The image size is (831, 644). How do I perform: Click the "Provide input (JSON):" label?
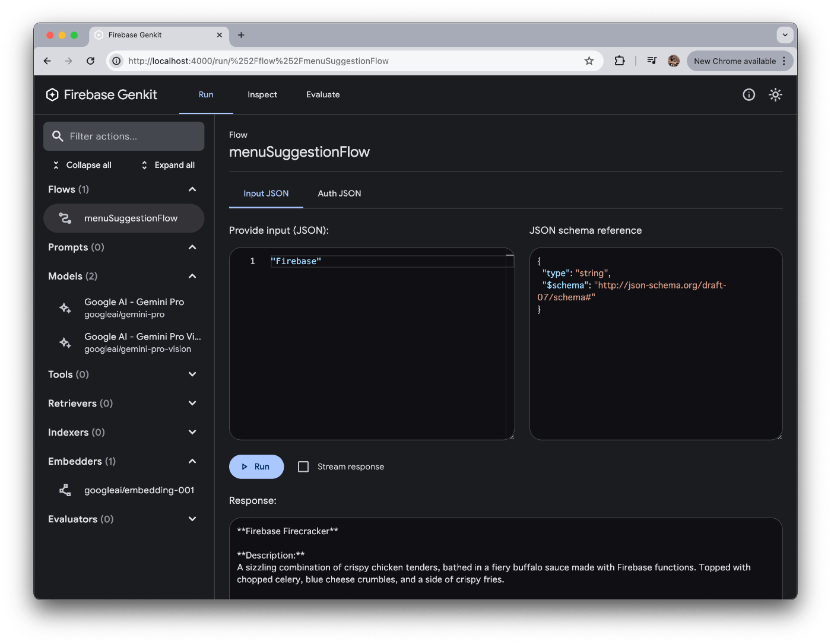(279, 230)
